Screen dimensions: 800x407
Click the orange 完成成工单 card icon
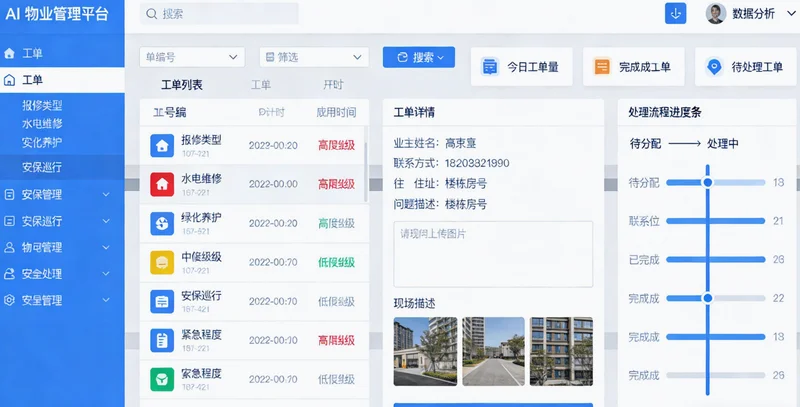click(x=602, y=67)
